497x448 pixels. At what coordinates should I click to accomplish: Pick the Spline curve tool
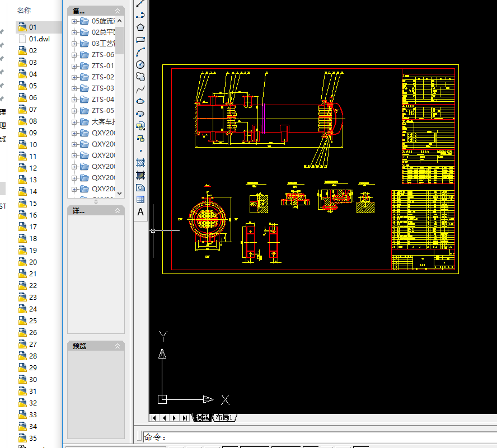pyautogui.click(x=140, y=89)
